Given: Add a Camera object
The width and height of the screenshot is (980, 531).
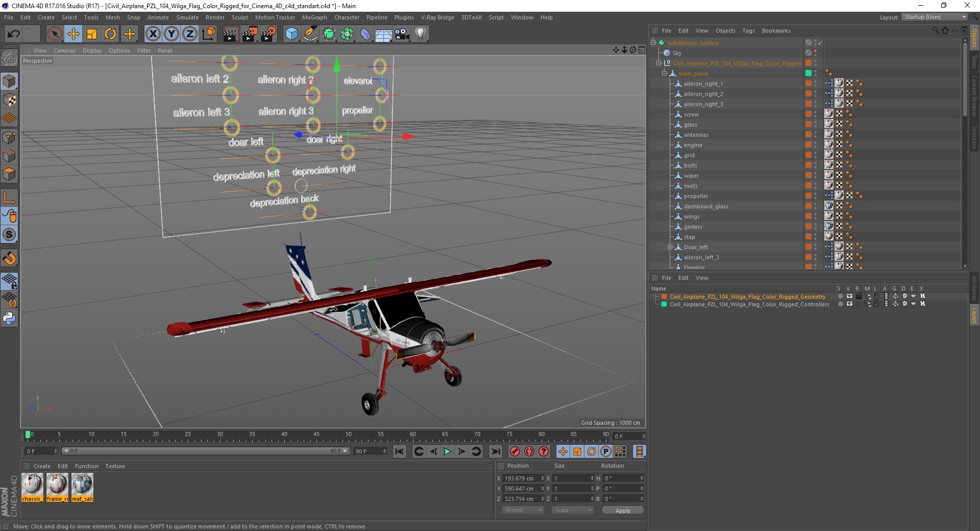Looking at the screenshot, I should pos(402,34).
